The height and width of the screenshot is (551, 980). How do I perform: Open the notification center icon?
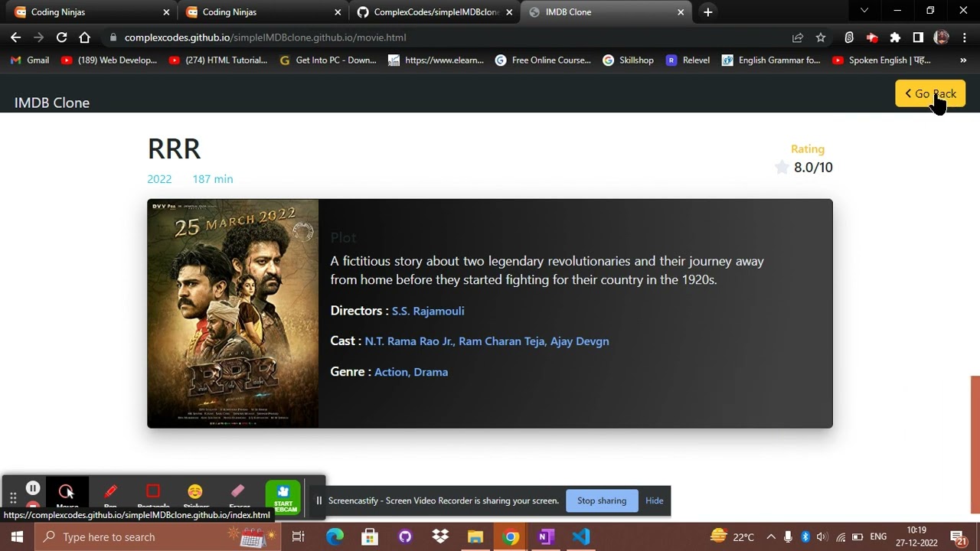point(959,537)
